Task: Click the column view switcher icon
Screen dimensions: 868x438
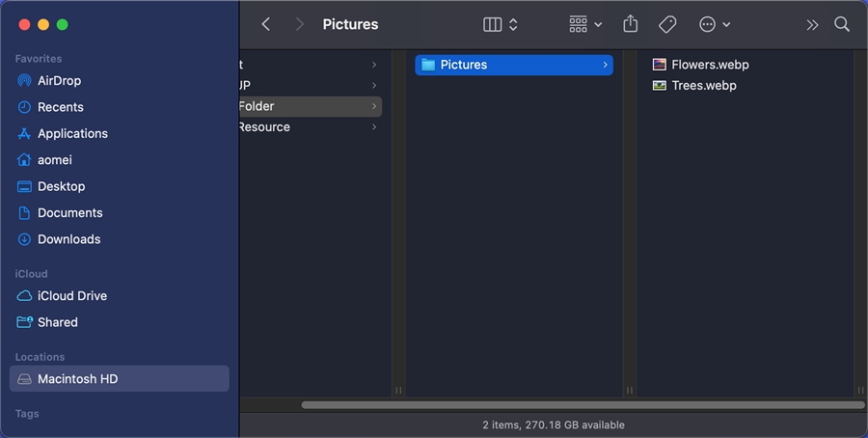Action: click(x=500, y=24)
